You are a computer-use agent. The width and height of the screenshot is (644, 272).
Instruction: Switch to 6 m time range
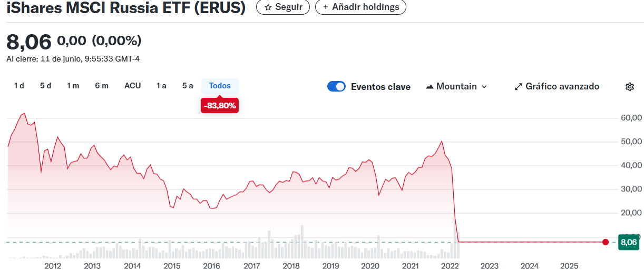(102, 86)
